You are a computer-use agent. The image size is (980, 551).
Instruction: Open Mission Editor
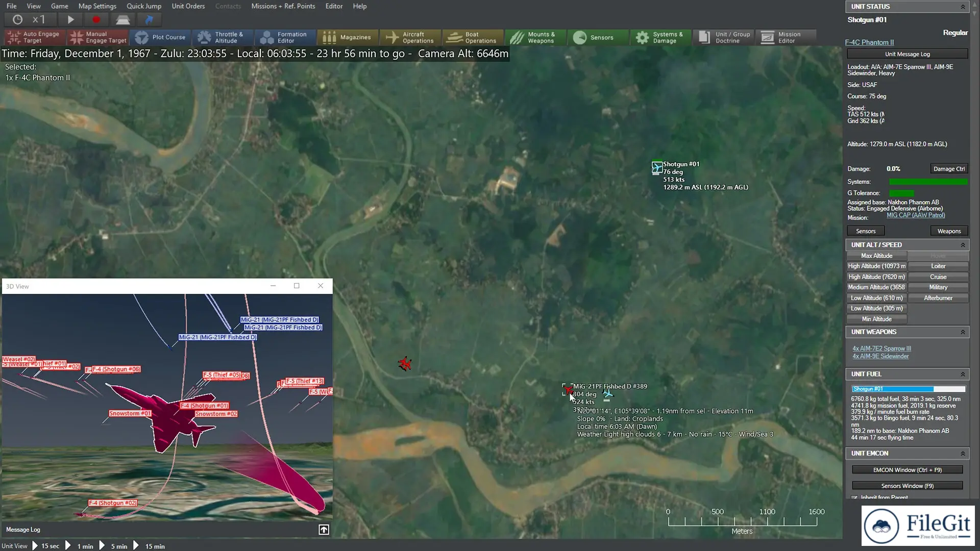pos(787,37)
